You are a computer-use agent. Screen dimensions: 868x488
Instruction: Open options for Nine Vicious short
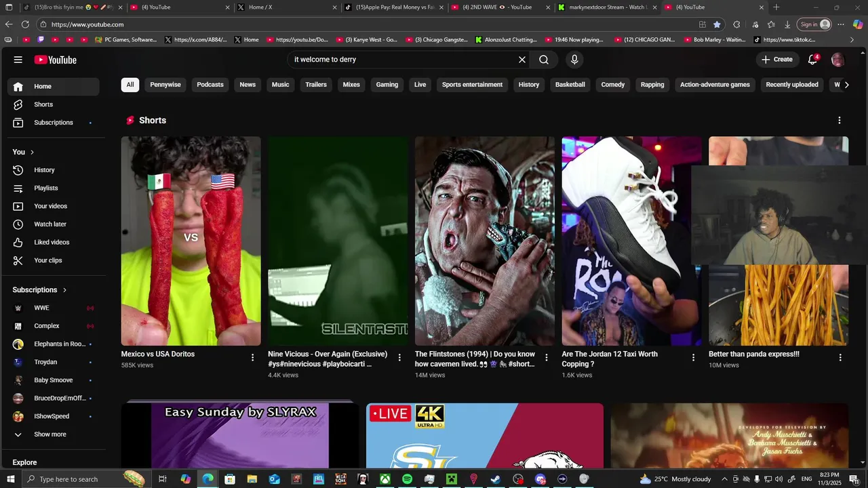(x=399, y=357)
